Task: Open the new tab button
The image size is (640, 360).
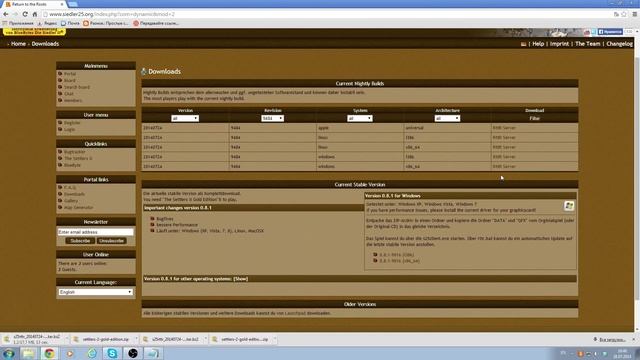Action: click(73, 4)
